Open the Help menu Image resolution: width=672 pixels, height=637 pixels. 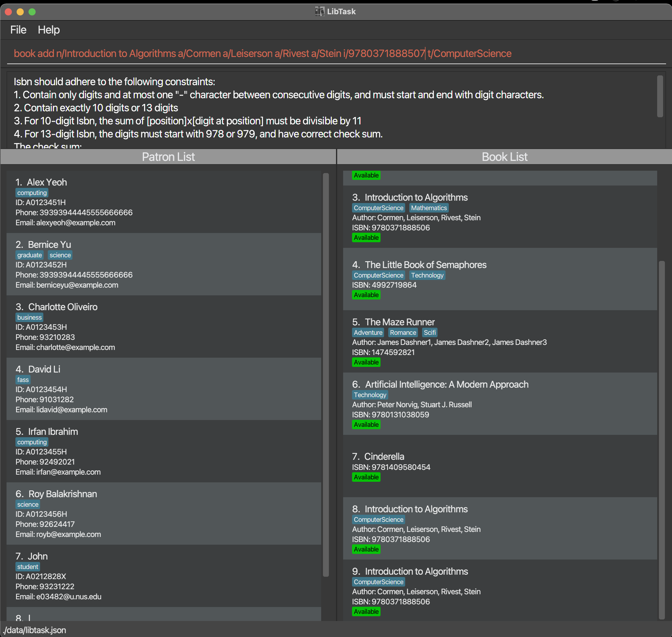(x=49, y=30)
